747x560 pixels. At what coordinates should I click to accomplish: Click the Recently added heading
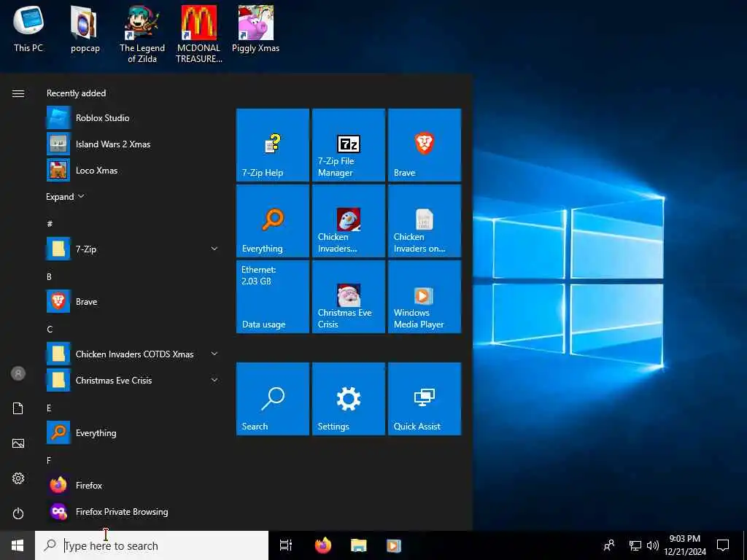pos(76,93)
